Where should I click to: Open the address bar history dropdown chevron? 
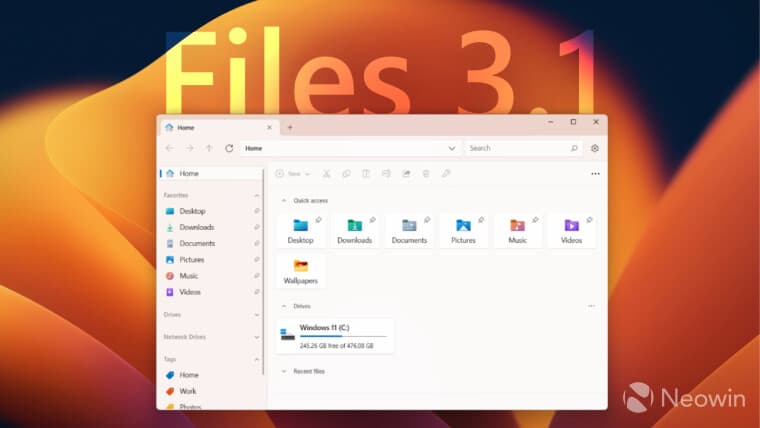(452, 148)
